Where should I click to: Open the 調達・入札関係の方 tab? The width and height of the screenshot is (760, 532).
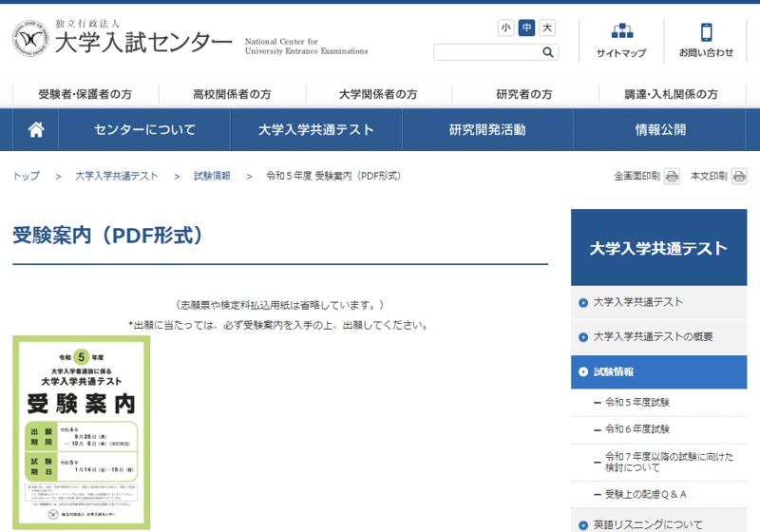672,94
